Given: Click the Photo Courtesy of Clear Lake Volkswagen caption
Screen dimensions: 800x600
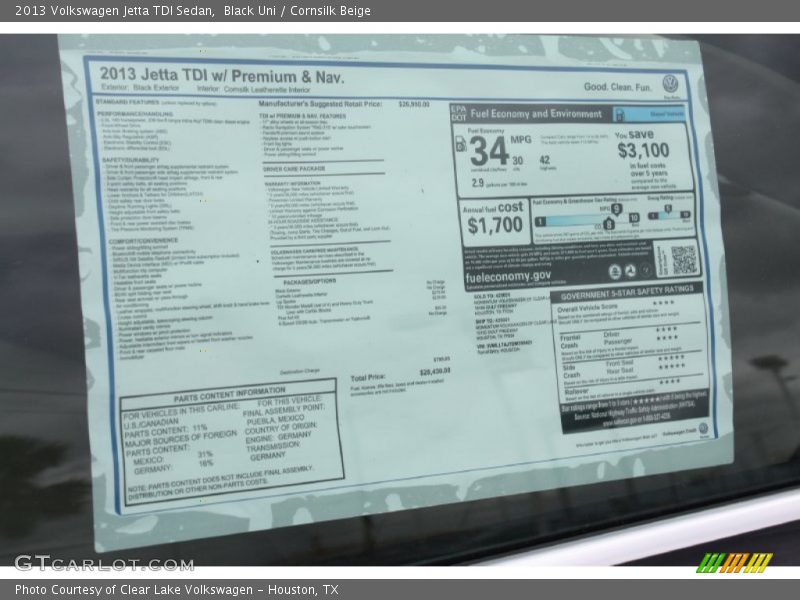Looking at the screenshot, I should [176, 590].
